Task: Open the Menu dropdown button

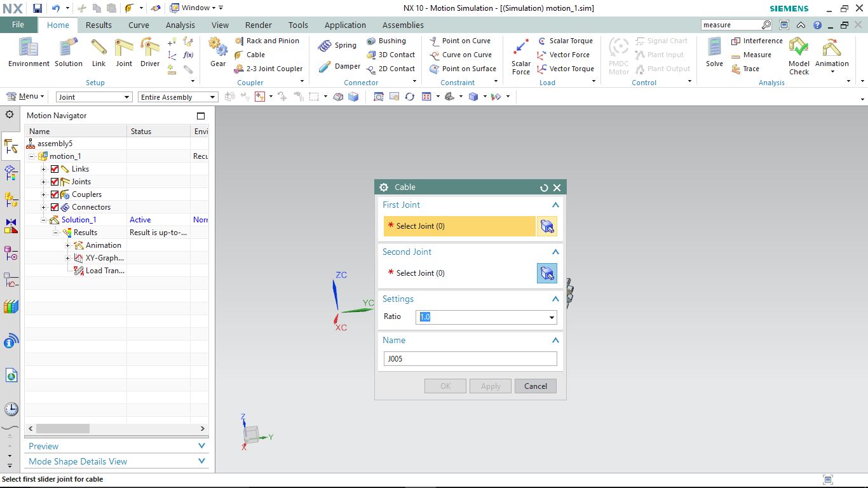Action: click(25, 97)
